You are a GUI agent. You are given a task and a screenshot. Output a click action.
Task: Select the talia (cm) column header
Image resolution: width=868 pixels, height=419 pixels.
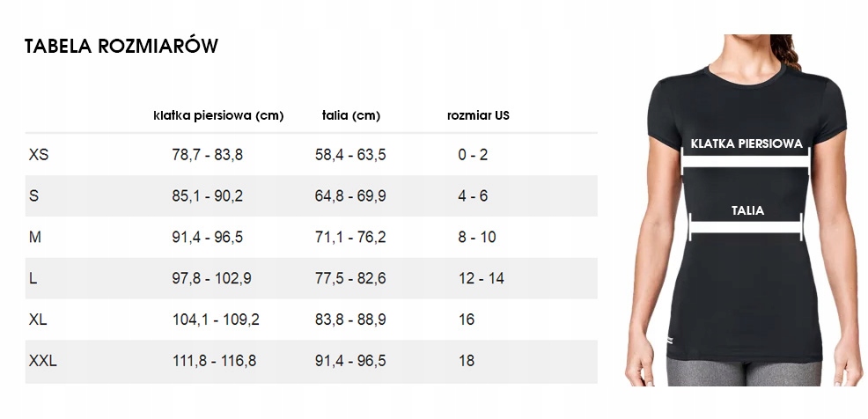tap(351, 115)
